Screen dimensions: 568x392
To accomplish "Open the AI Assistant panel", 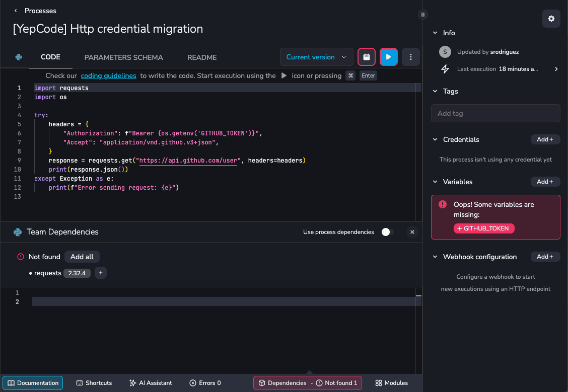I will click(x=151, y=383).
